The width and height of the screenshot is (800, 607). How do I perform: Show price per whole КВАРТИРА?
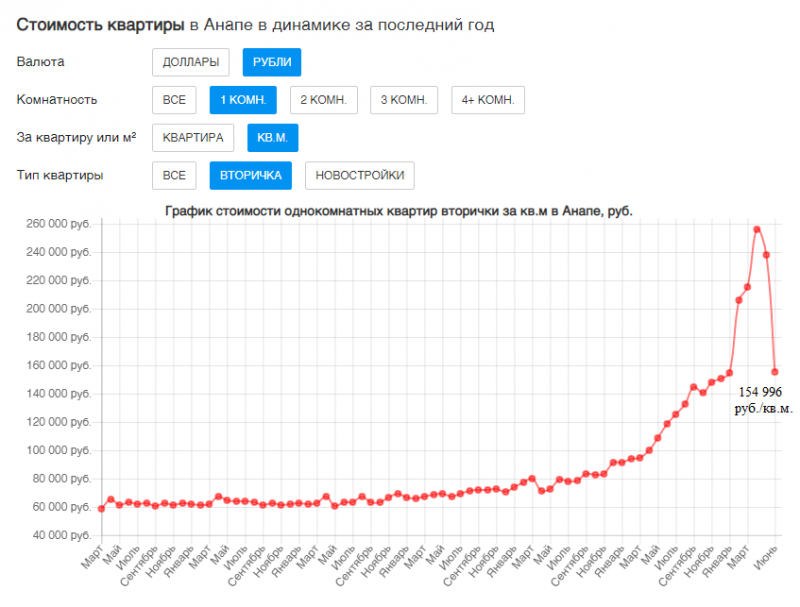tap(194, 138)
